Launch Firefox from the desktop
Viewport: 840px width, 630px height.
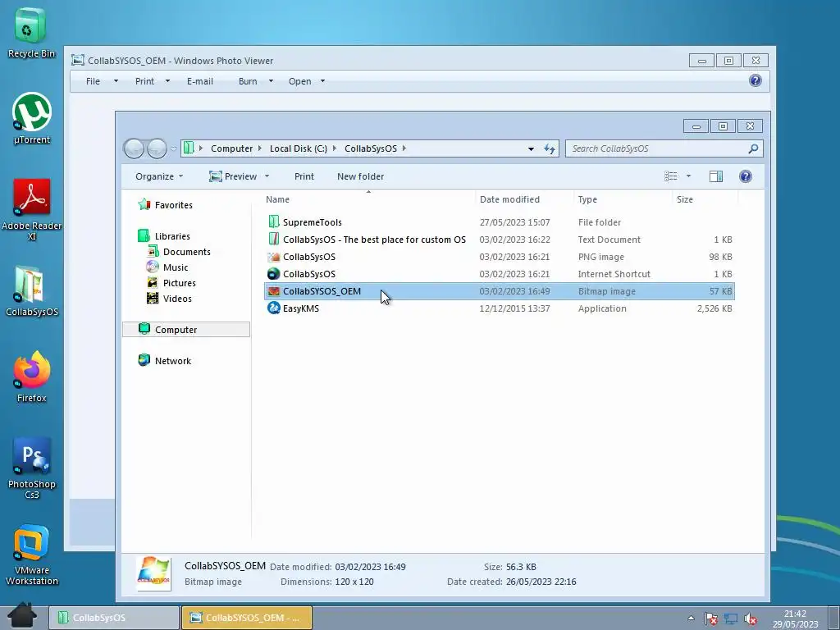tap(32, 377)
